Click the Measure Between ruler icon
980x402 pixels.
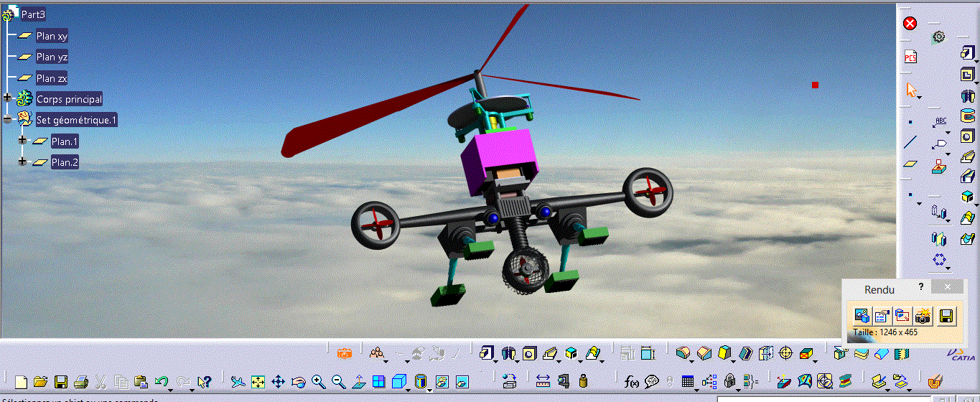(543, 381)
